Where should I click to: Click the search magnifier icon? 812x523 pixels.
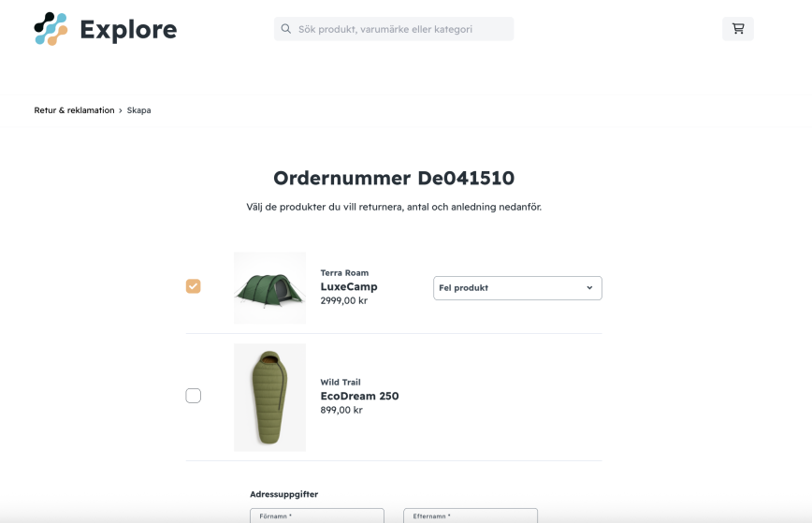pyautogui.click(x=286, y=29)
